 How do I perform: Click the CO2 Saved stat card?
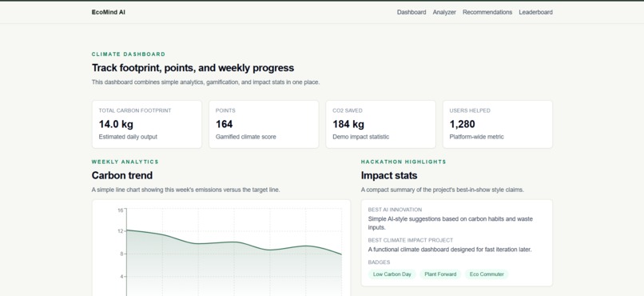tap(381, 124)
